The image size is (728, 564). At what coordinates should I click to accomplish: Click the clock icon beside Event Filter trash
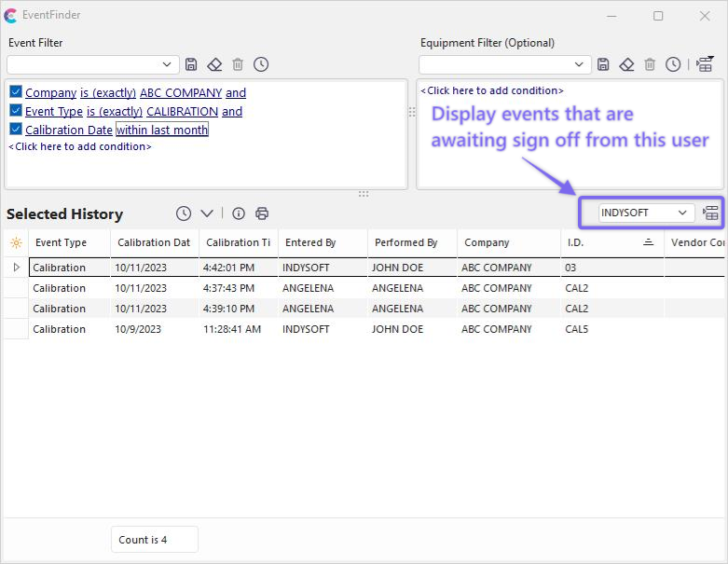261,64
